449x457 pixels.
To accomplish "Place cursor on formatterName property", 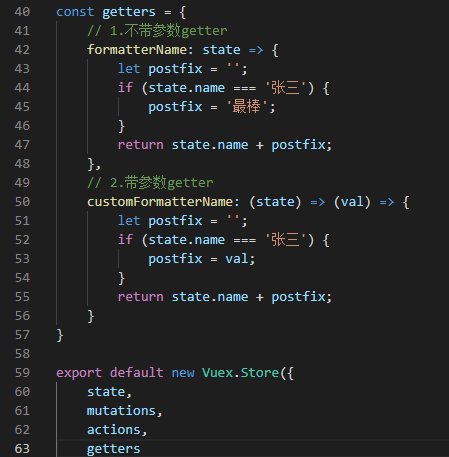I will click(x=137, y=50).
